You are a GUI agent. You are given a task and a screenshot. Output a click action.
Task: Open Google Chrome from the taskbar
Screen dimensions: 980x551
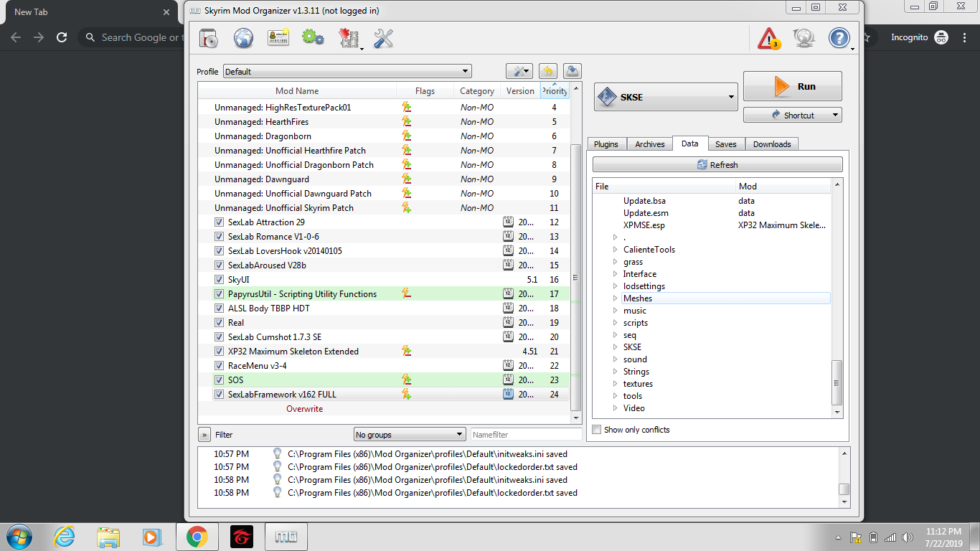pyautogui.click(x=197, y=537)
